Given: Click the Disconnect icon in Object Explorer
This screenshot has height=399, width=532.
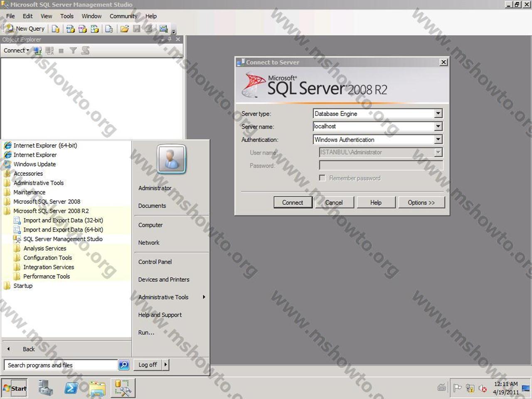Looking at the screenshot, I should 49,51.
